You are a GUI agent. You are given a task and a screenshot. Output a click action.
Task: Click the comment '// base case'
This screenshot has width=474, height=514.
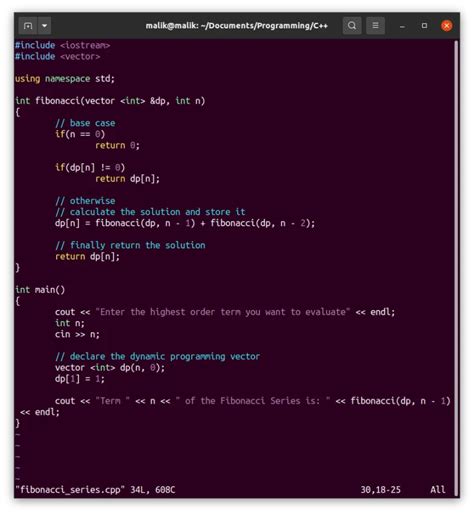[x=85, y=123]
